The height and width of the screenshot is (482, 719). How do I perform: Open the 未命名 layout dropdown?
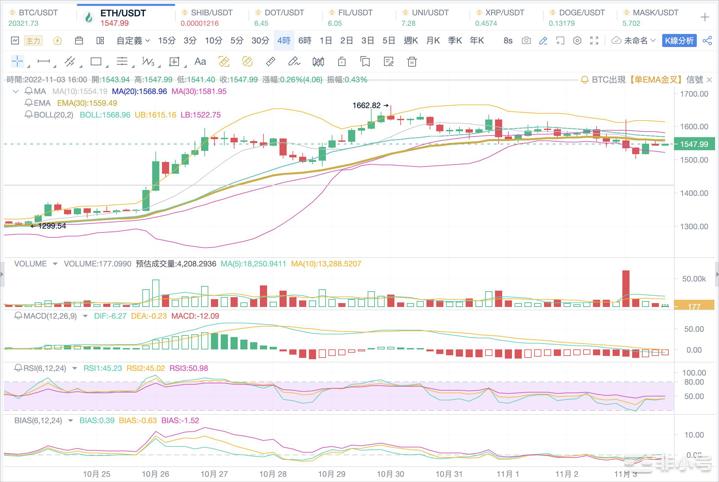(634, 41)
